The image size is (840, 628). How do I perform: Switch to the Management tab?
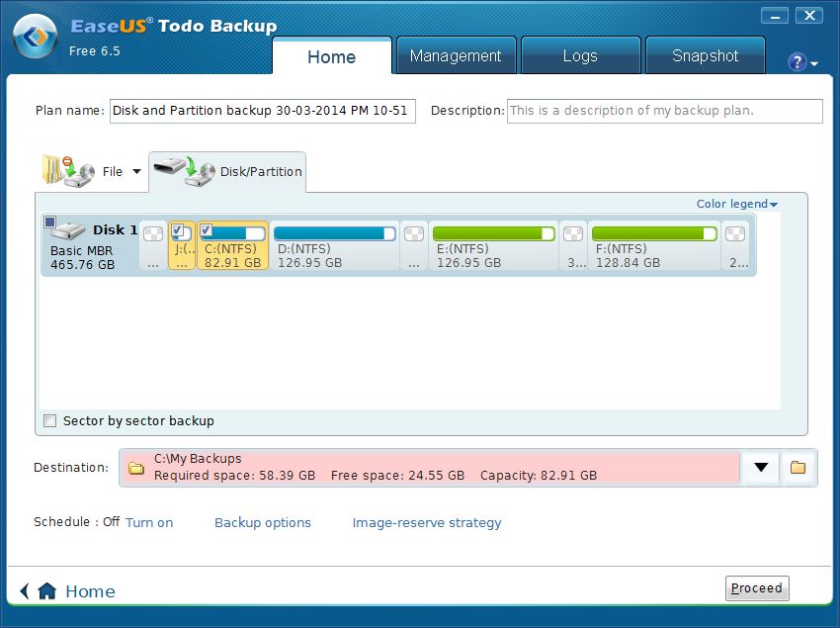[x=456, y=55]
